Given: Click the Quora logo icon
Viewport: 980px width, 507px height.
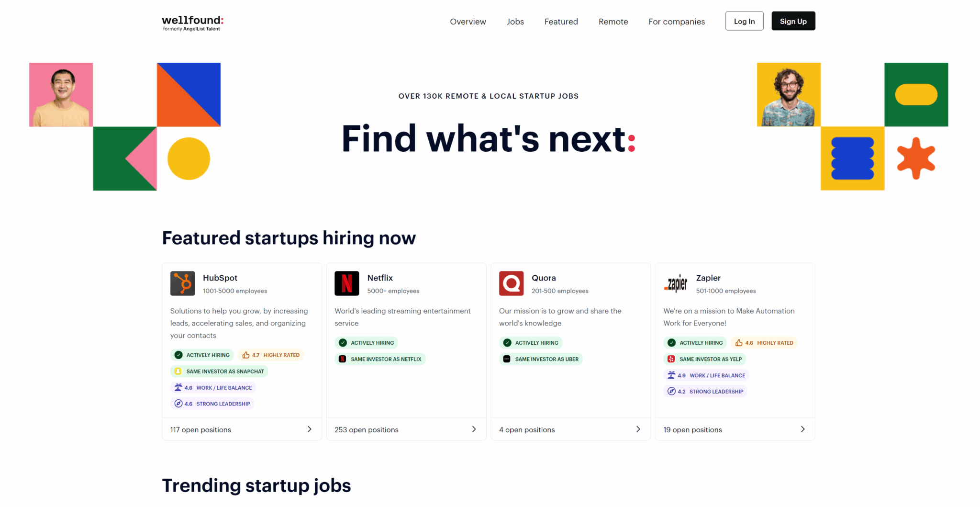Looking at the screenshot, I should (x=511, y=283).
